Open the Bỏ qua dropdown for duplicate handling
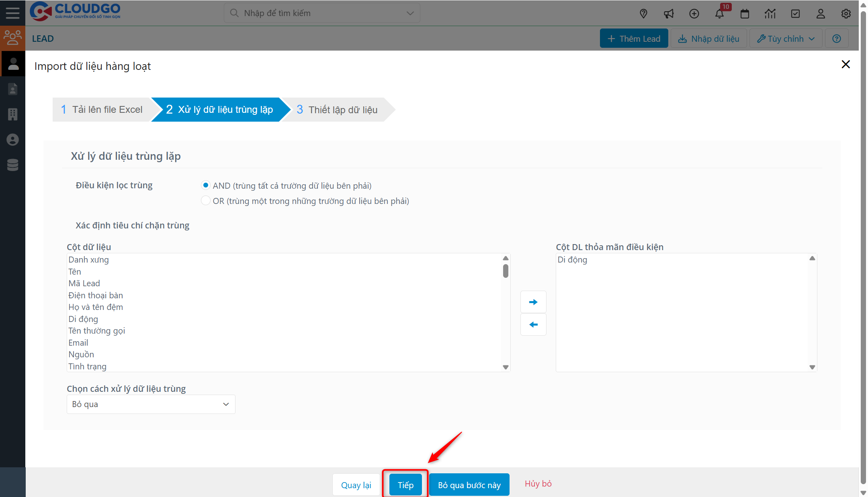The width and height of the screenshot is (868, 497). (x=151, y=404)
